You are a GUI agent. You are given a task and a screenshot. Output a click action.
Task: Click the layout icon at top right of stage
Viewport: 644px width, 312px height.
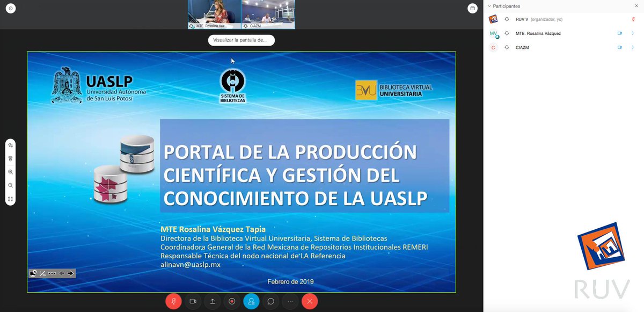pyautogui.click(x=472, y=8)
